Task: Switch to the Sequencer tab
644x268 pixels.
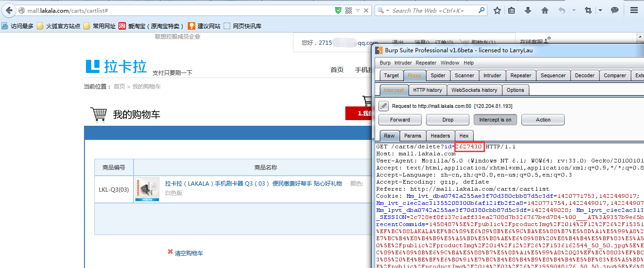Action: 553,75
